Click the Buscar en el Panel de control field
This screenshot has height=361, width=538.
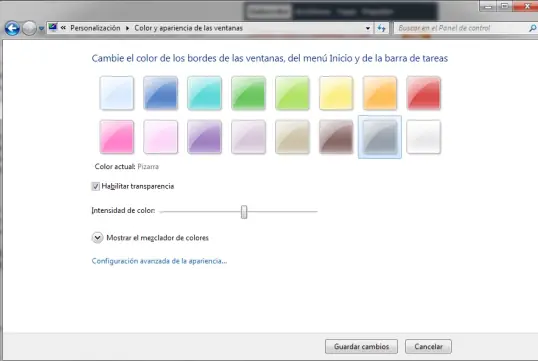coord(461,28)
